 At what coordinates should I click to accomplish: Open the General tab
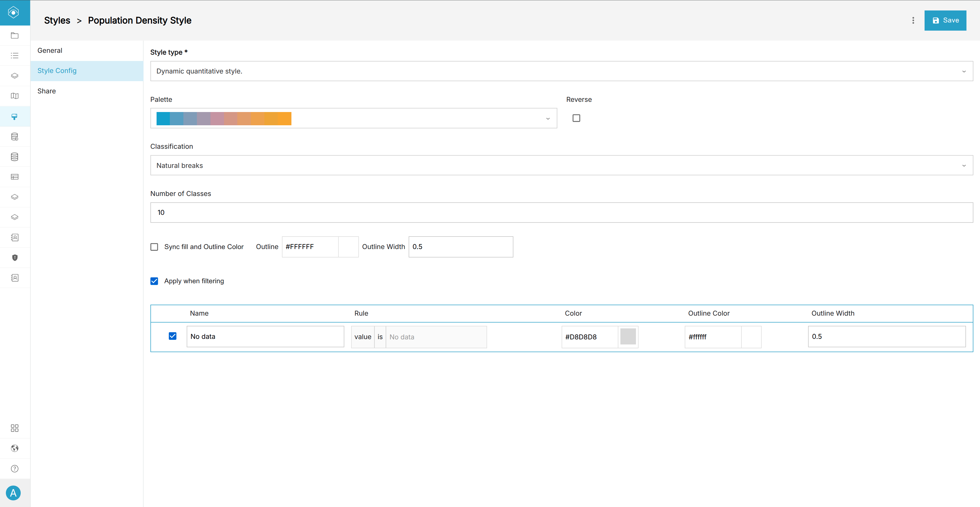[87, 51]
